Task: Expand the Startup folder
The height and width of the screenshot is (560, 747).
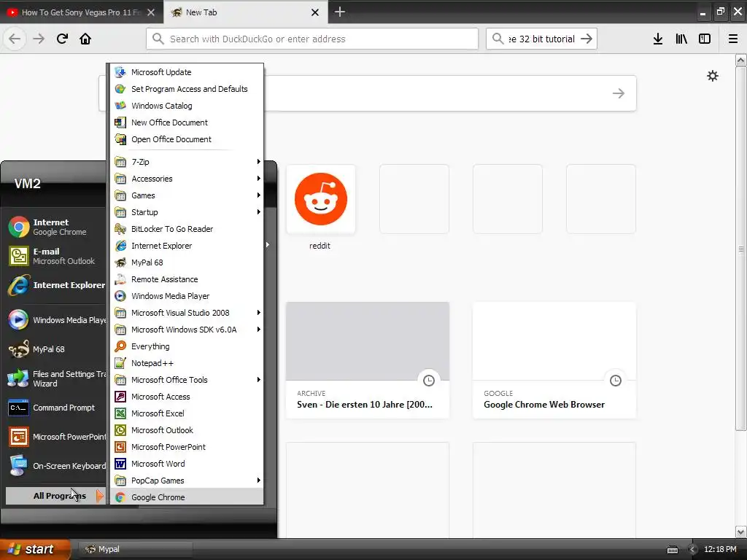Action: [187, 212]
